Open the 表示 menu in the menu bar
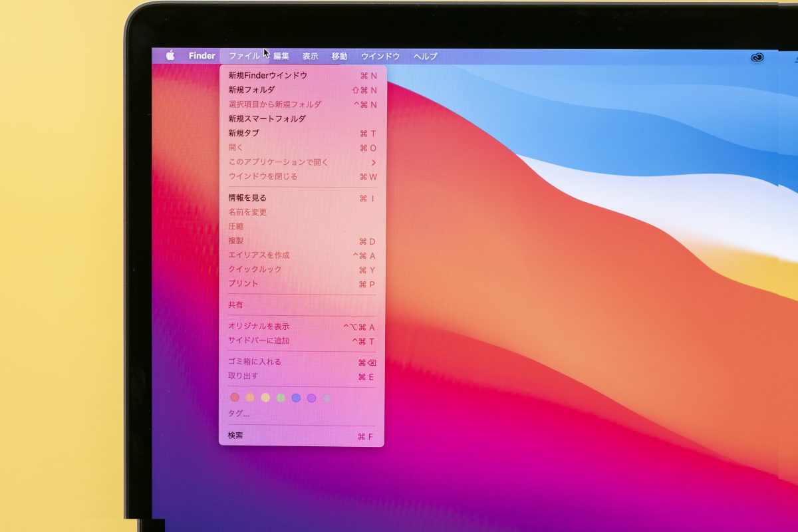The width and height of the screenshot is (798, 532). coord(310,57)
